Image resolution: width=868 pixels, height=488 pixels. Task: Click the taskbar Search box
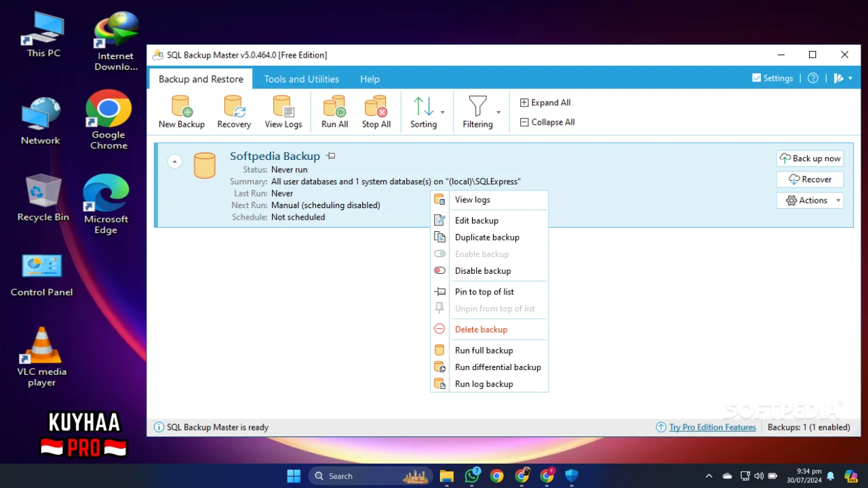coord(370,476)
